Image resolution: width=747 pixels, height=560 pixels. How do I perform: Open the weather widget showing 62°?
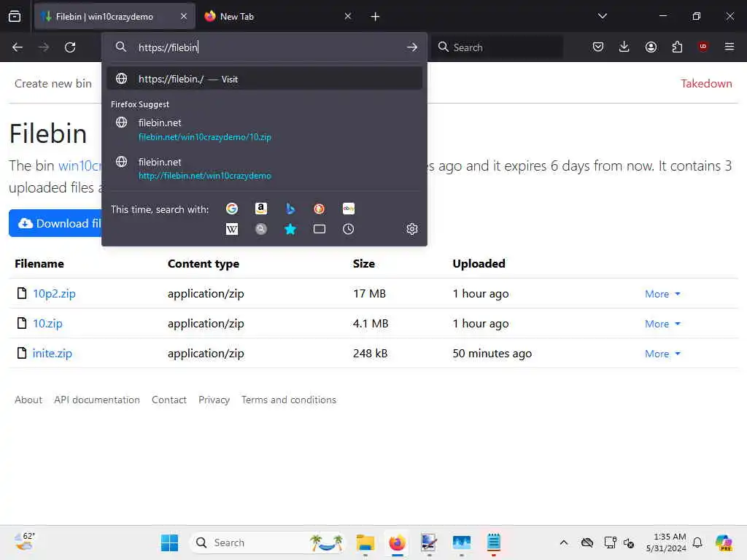24,542
